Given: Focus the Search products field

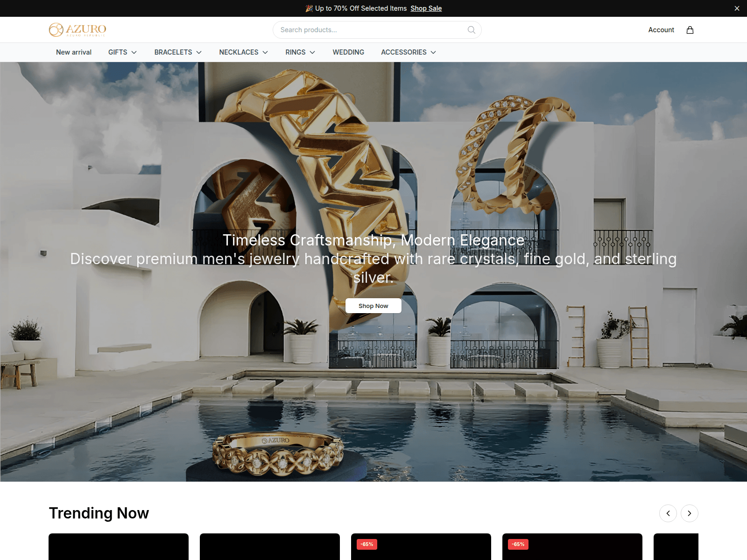Looking at the screenshot, I should tap(377, 30).
